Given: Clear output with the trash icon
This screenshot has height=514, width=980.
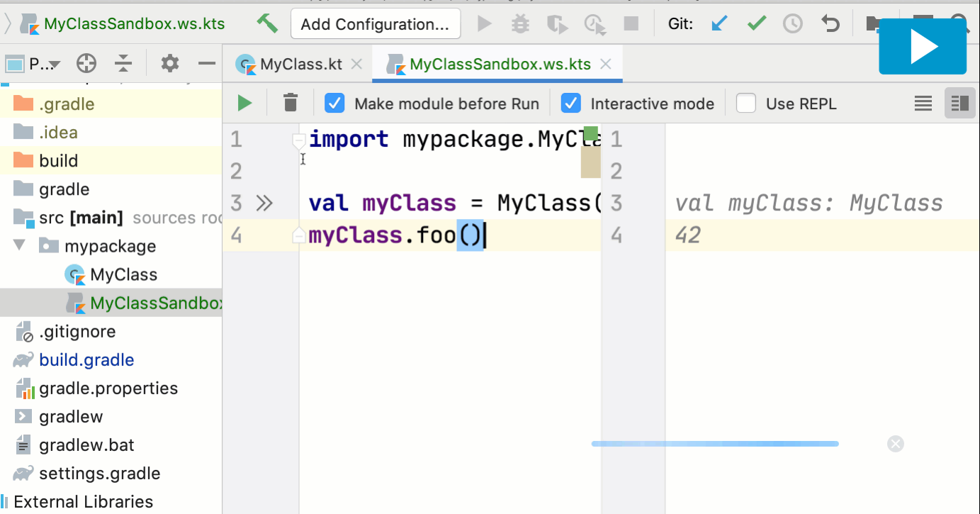Looking at the screenshot, I should pyautogui.click(x=291, y=104).
